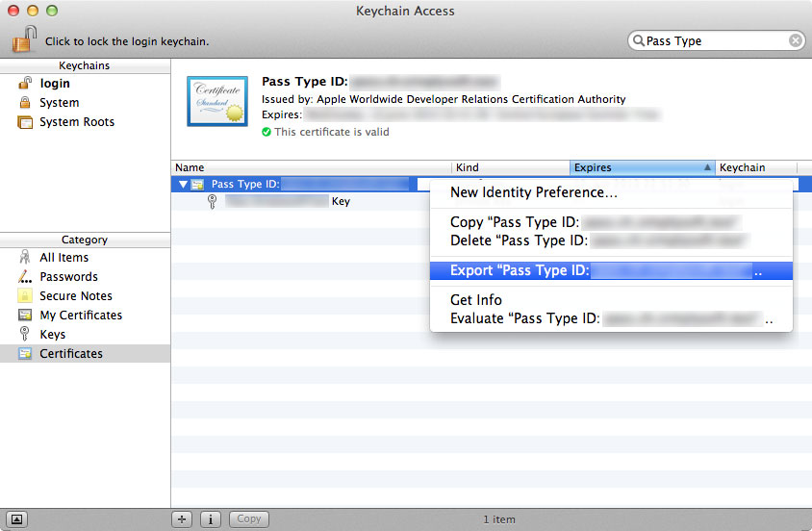Choose Get Info from context menu
Screen dimensions: 812x531
611,300
